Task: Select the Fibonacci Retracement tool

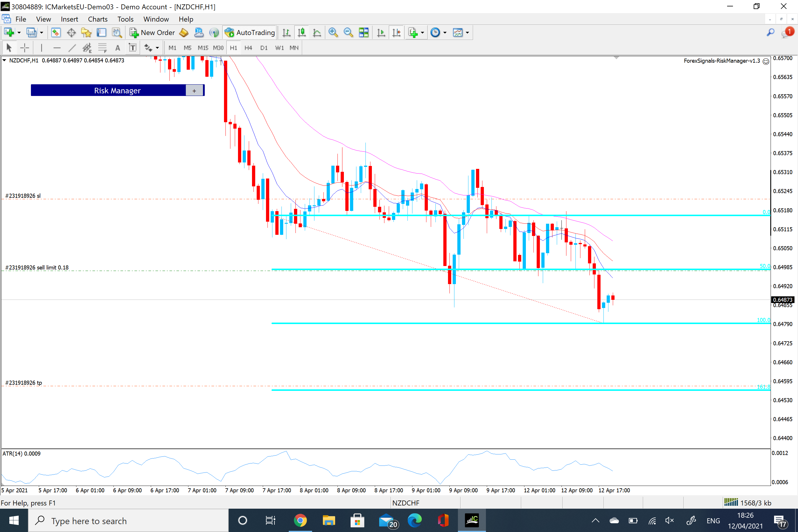Action: [102, 48]
